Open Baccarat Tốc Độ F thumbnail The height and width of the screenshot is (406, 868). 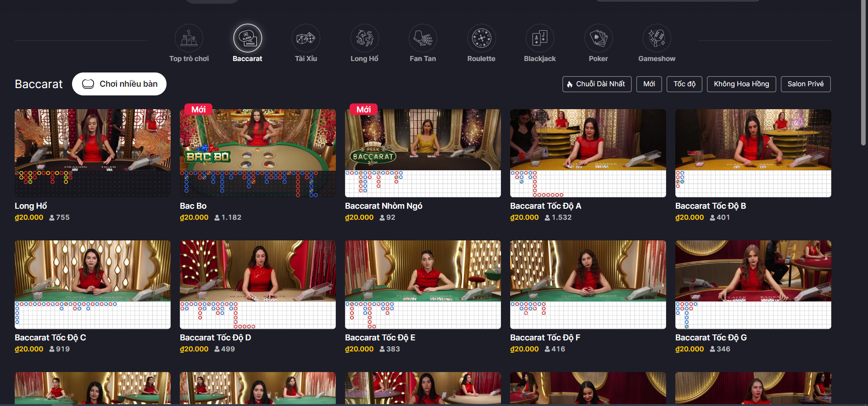pyautogui.click(x=588, y=284)
